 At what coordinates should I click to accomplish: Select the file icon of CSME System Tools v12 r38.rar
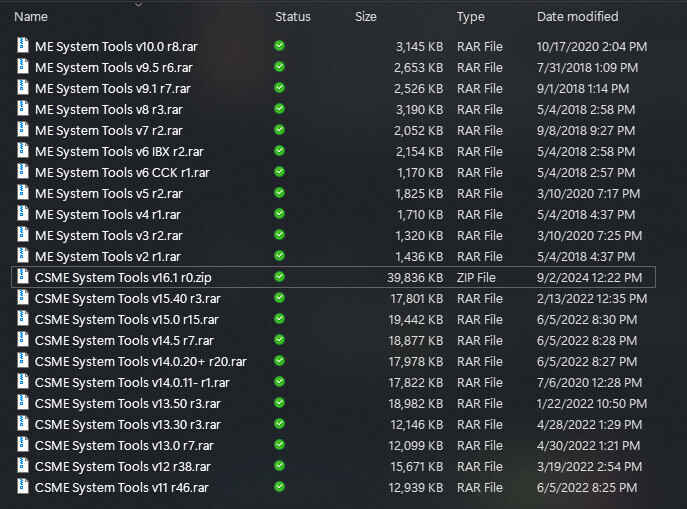click(x=23, y=466)
